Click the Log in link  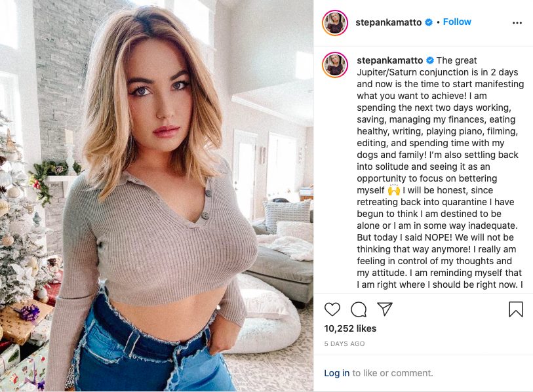pos(336,373)
